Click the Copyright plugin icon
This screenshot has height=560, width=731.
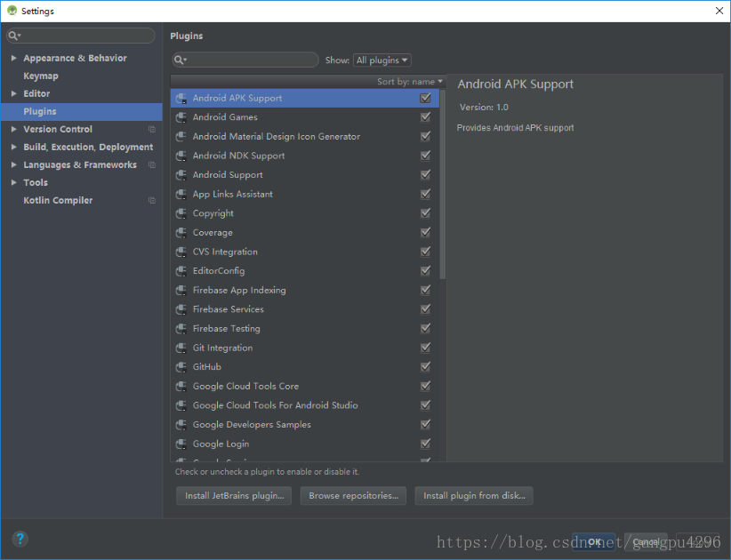click(181, 213)
